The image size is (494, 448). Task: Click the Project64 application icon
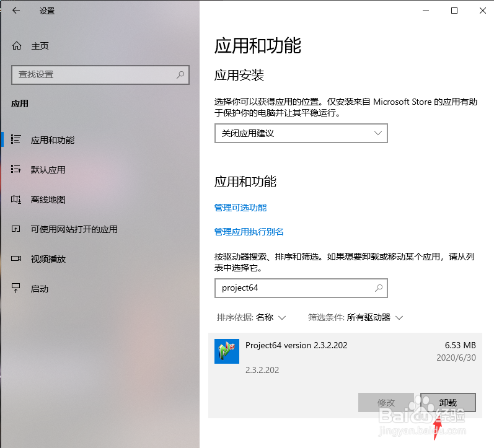tap(227, 351)
